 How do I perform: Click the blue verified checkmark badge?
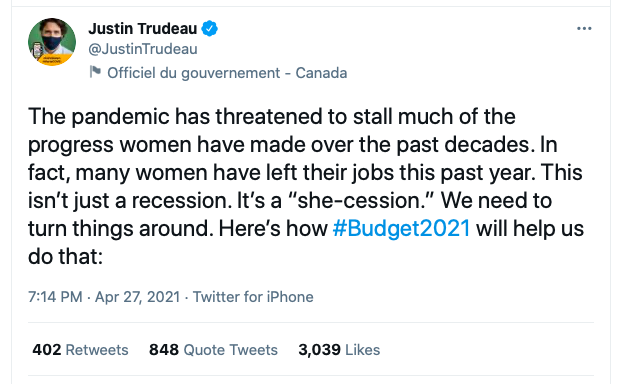[209, 29]
